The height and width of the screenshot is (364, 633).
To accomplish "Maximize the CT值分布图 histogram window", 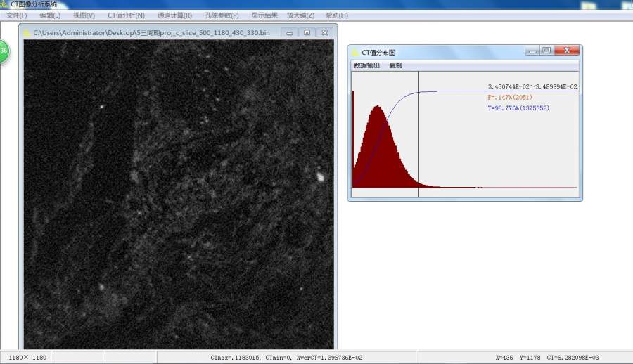I will (x=546, y=51).
